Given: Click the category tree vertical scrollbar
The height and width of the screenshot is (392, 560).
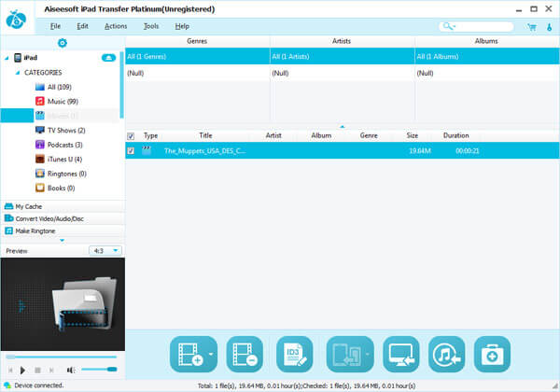Looking at the screenshot, I should click(x=121, y=85).
